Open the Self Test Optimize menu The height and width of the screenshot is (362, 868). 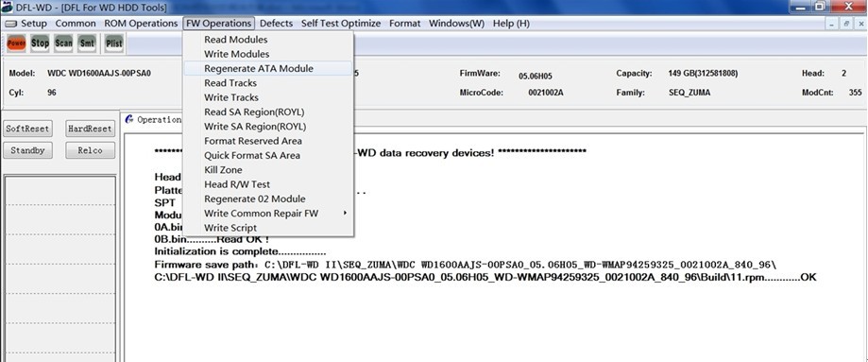341,24
